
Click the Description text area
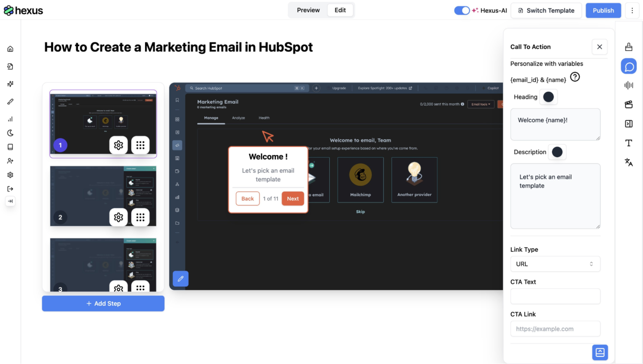tap(555, 196)
